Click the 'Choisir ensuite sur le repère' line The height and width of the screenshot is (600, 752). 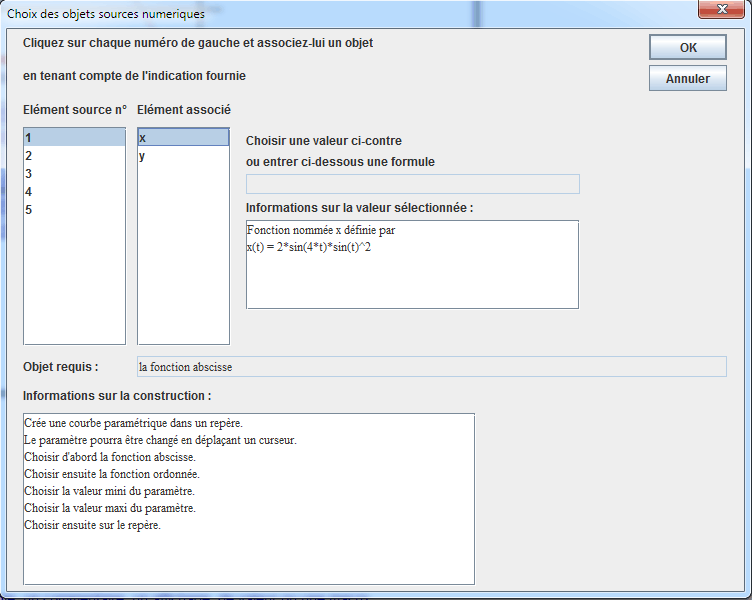pos(93,525)
